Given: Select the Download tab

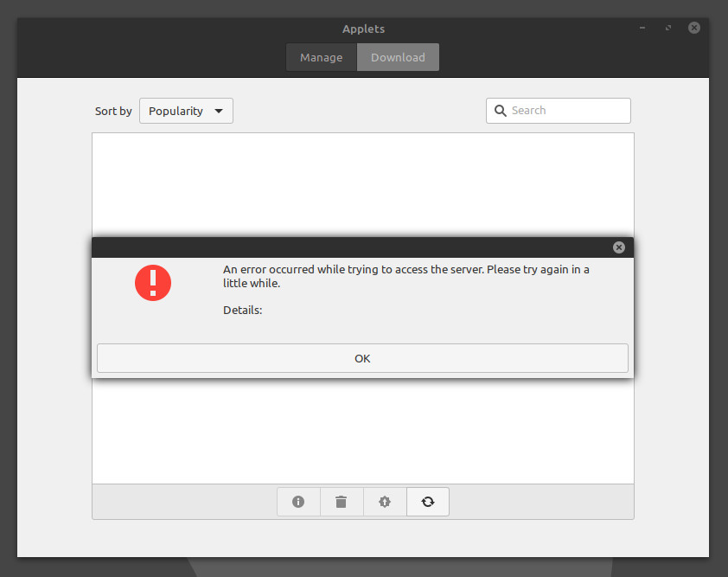Looking at the screenshot, I should 398,57.
